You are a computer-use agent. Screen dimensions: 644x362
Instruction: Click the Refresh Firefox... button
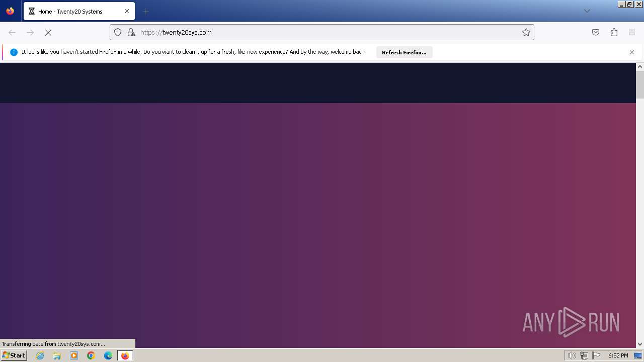(x=404, y=52)
